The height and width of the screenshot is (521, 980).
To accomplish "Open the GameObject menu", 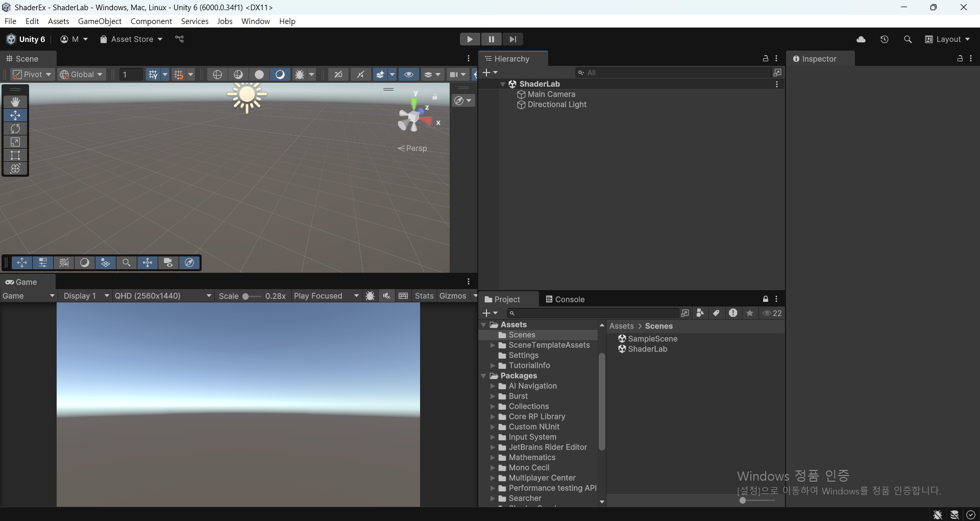I will [100, 21].
